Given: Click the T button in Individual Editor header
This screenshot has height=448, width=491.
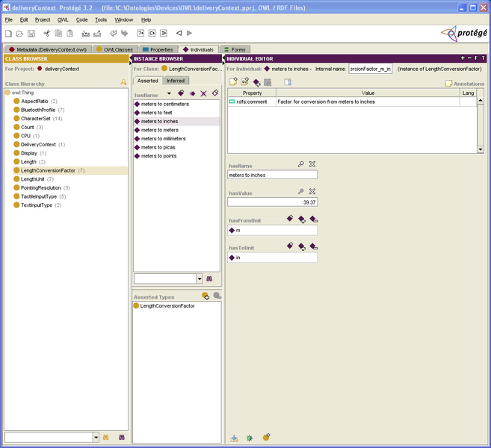Looking at the screenshot, I should [484, 58].
